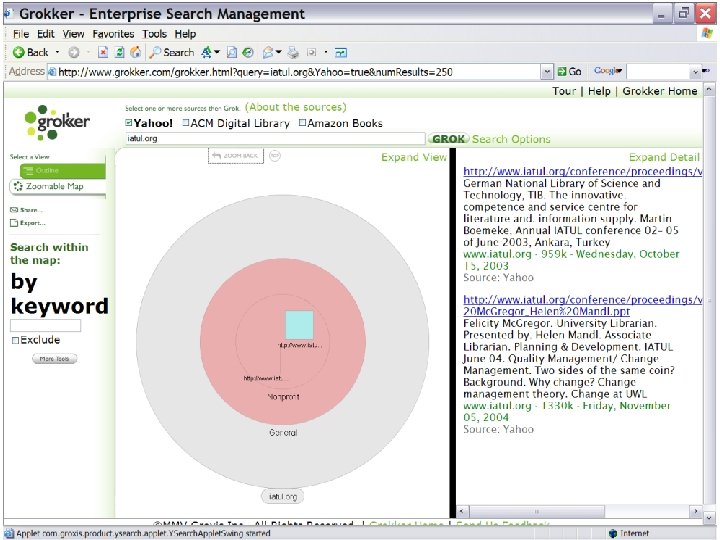Viewport: 720px width, 540px height.
Task: Switch to the Zoomable Map view
Action: click(55, 186)
